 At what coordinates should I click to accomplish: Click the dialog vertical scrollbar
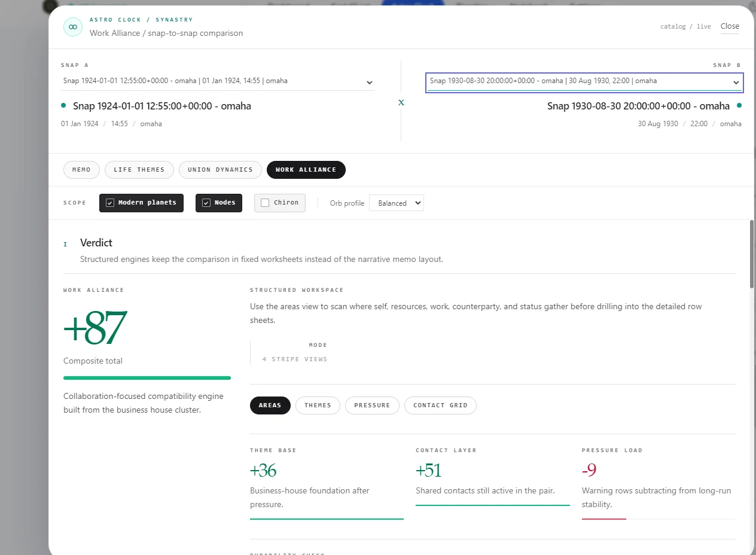[x=752, y=254]
